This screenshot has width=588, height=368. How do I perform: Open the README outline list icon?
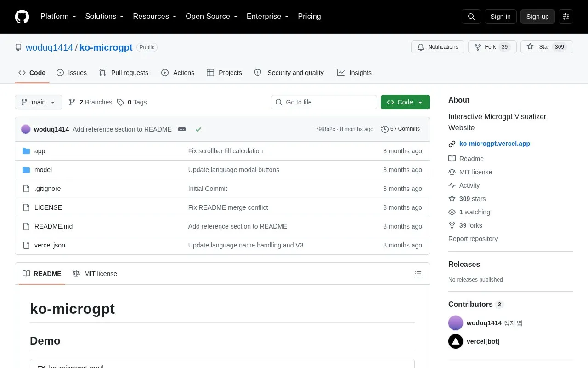pos(418,274)
